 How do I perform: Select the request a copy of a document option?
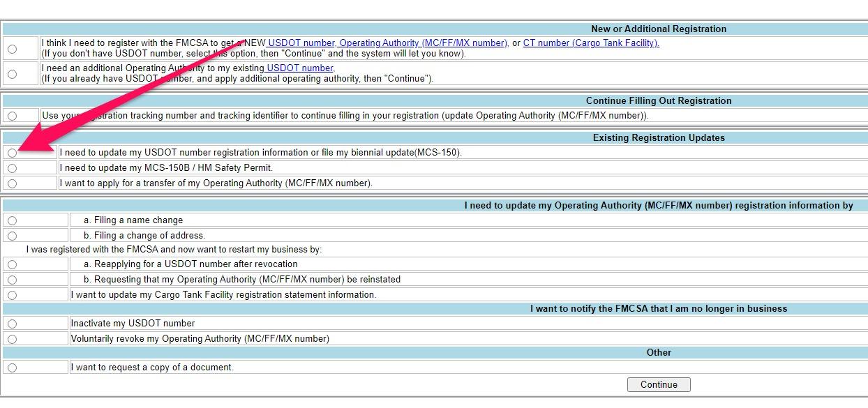click(x=12, y=367)
